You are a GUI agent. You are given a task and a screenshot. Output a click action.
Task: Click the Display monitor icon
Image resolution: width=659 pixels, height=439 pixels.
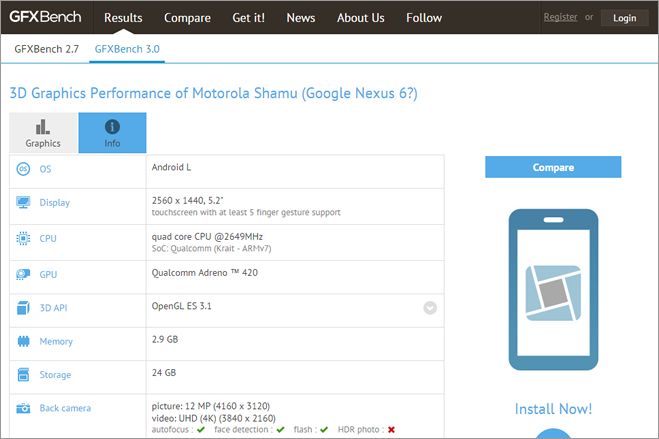[x=23, y=202]
